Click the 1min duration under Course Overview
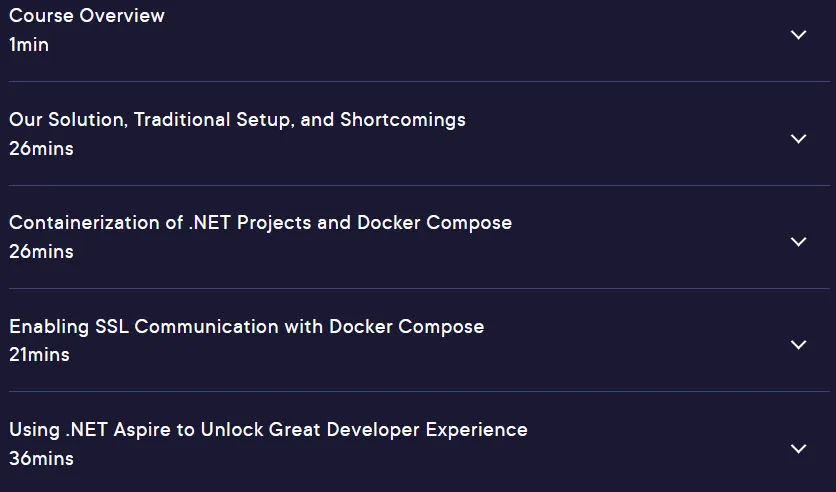The width and height of the screenshot is (836, 492). pyautogui.click(x=29, y=45)
